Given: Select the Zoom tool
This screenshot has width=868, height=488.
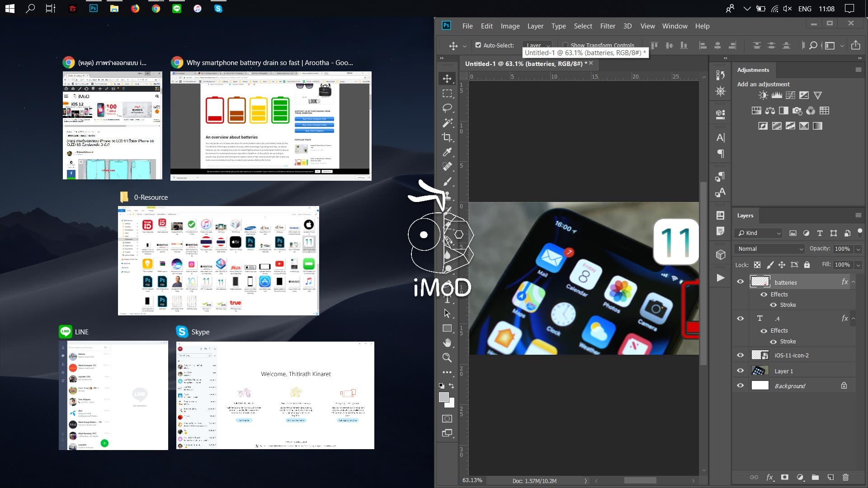Looking at the screenshot, I should (x=448, y=357).
